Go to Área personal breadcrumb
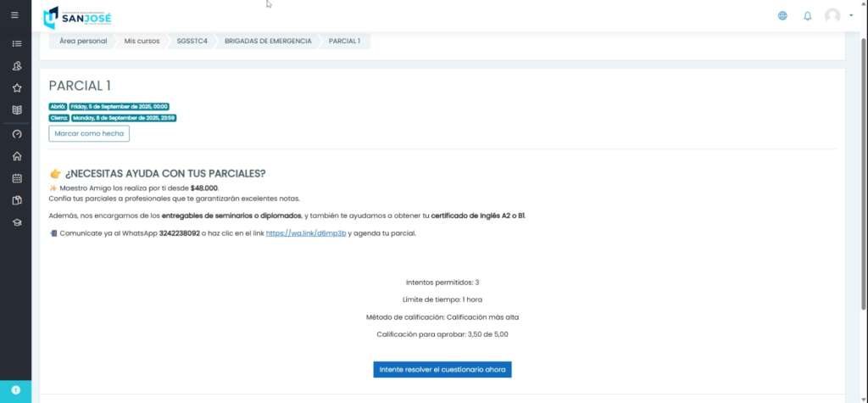The height and width of the screenshot is (403, 868). (x=83, y=41)
